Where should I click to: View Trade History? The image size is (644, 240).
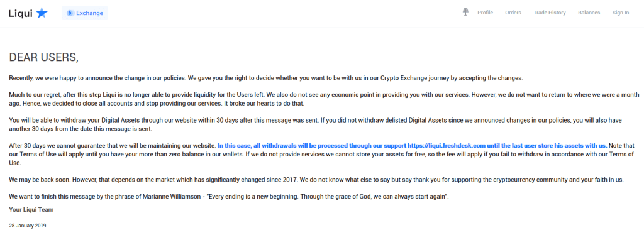pyautogui.click(x=550, y=13)
